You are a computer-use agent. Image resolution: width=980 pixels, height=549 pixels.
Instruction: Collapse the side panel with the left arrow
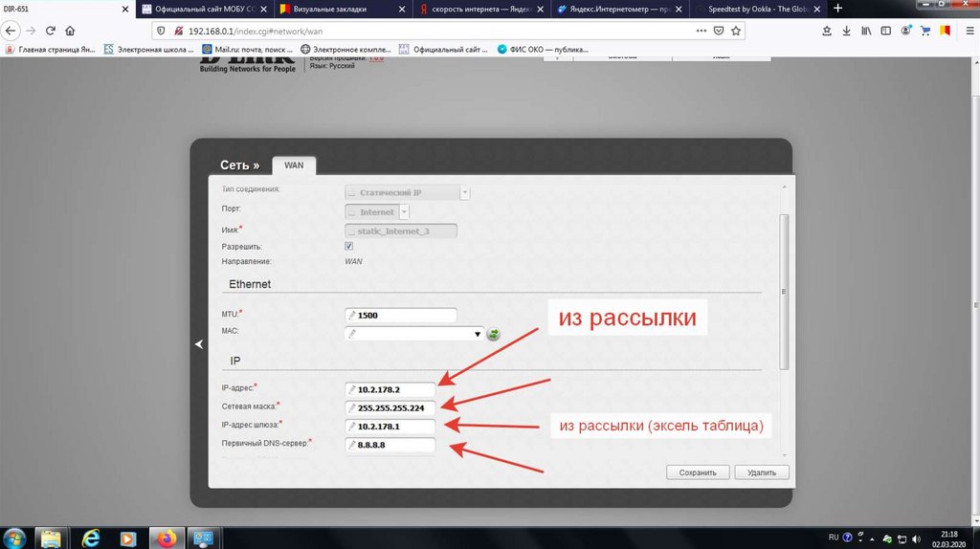tap(199, 344)
